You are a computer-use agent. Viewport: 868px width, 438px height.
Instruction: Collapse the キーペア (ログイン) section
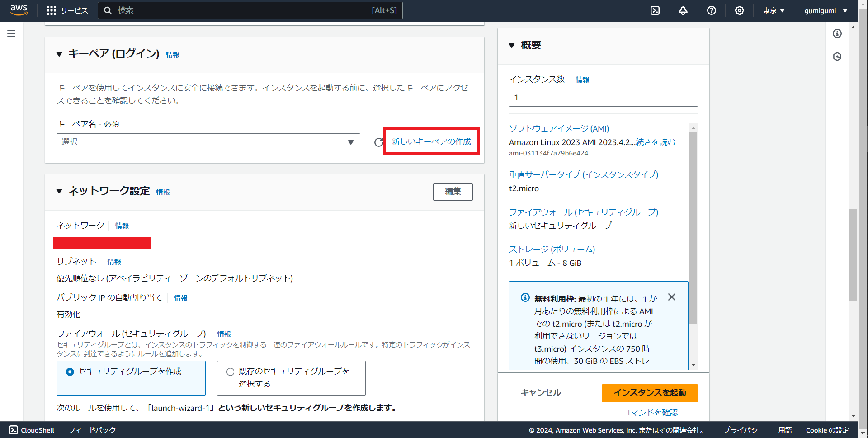coord(59,54)
